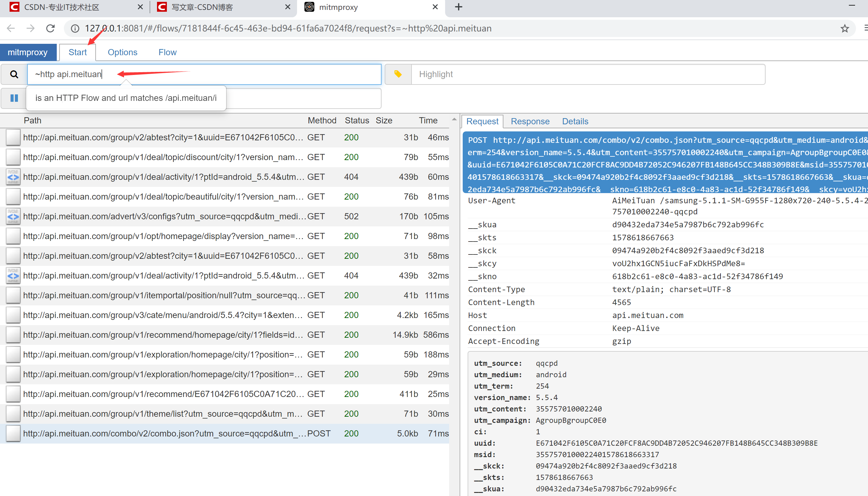The height and width of the screenshot is (496, 868).
Task: Click the pause intercept icon
Action: click(14, 98)
